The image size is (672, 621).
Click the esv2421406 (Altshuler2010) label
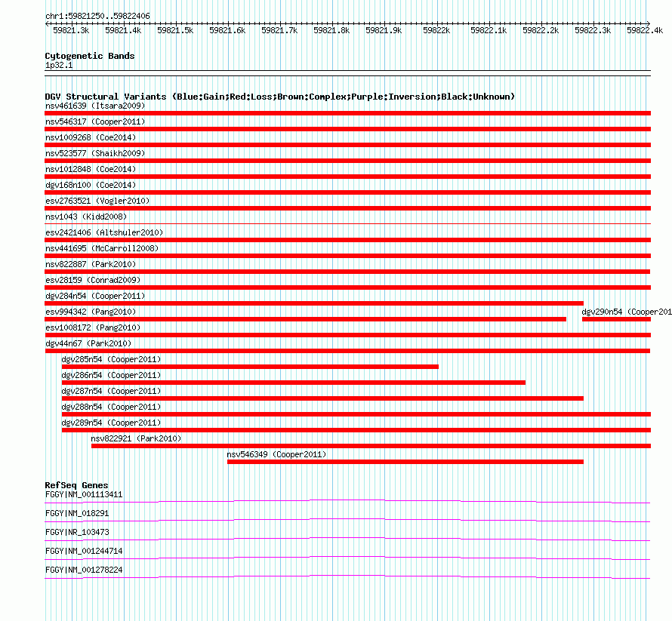[x=104, y=232]
